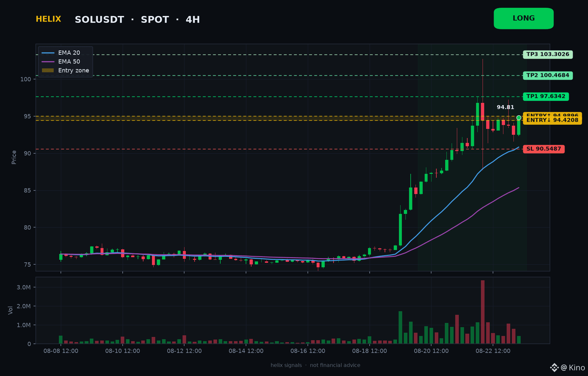The height and width of the screenshot is (376, 588).
Task: Click the 08-22 12:00 date label
Action: coord(493,351)
